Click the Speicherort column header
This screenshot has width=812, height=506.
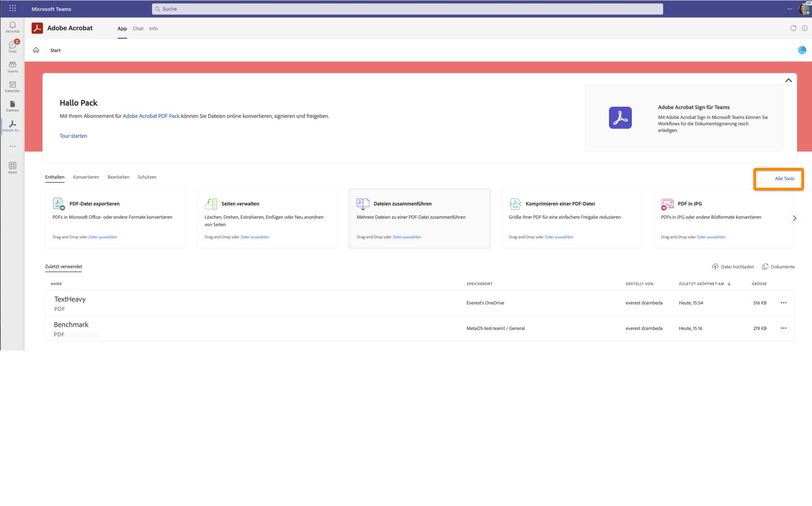(x=479, y=284)
